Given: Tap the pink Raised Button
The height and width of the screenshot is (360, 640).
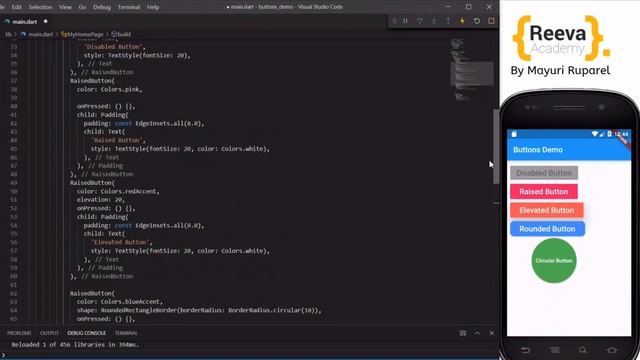Looking at the screenshot, I should 544,191.
